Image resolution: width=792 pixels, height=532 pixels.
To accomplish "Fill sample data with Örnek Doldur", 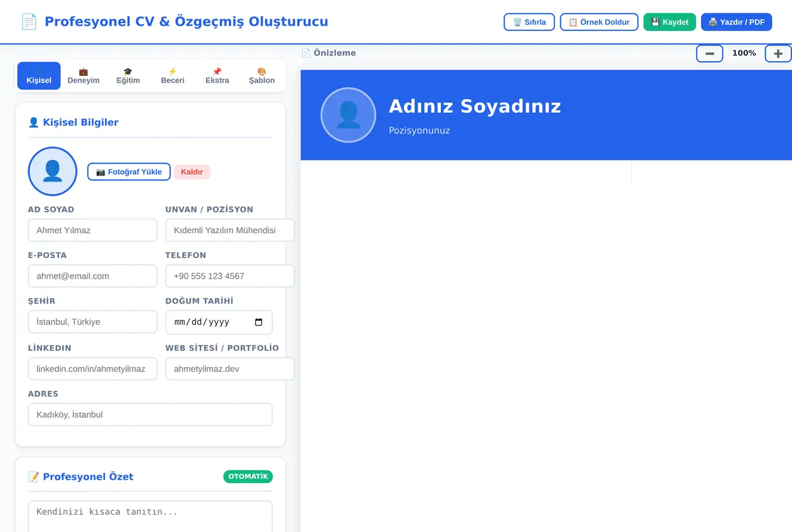I will (x=599, y=22).
